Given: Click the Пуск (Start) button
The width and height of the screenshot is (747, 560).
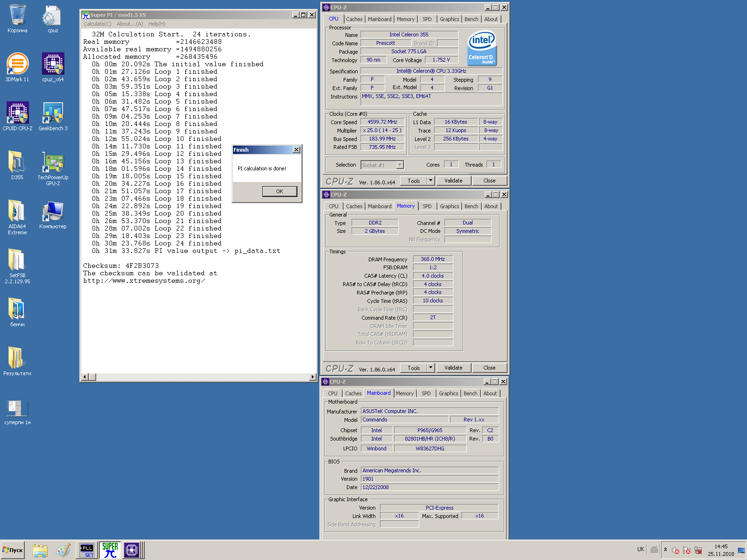Looking at the screenshot, I should (x=13, y=550).
